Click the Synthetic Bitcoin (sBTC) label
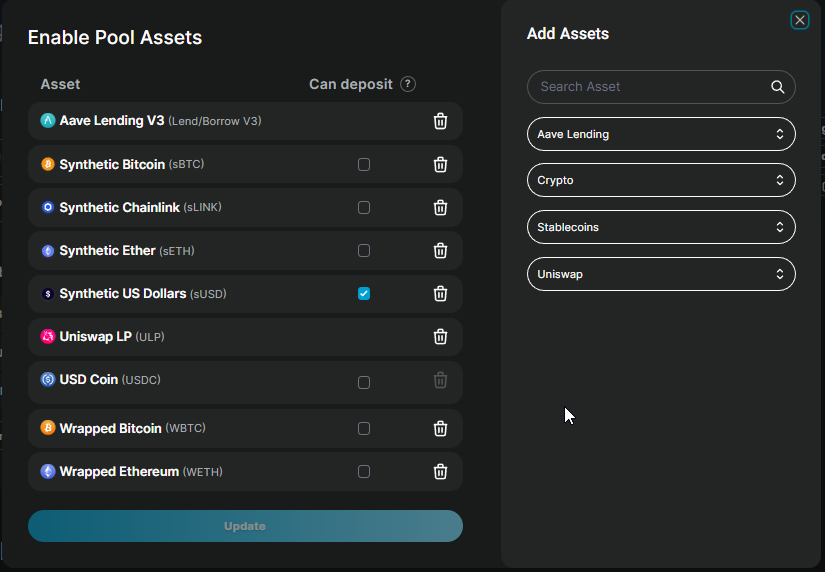The height and width of the screenshot is (572, 825). (132, 164)
